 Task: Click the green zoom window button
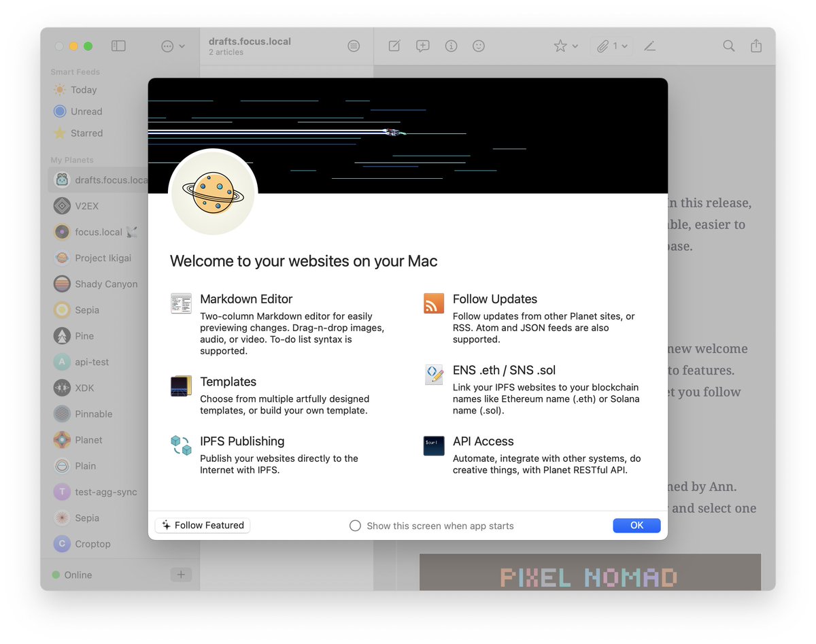tap(88, 46)
